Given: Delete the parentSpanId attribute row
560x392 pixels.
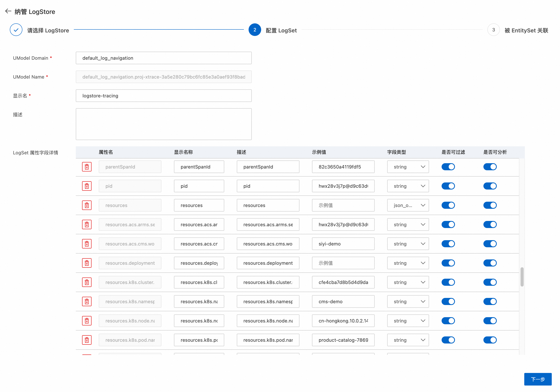Looking at the screenshot, I should [x=87, y=167].
